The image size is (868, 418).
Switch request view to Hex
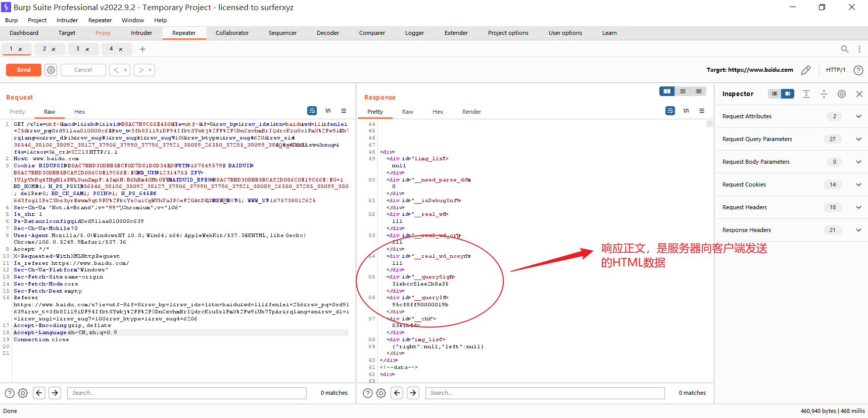pyautogui.click(x=79, y=112)
